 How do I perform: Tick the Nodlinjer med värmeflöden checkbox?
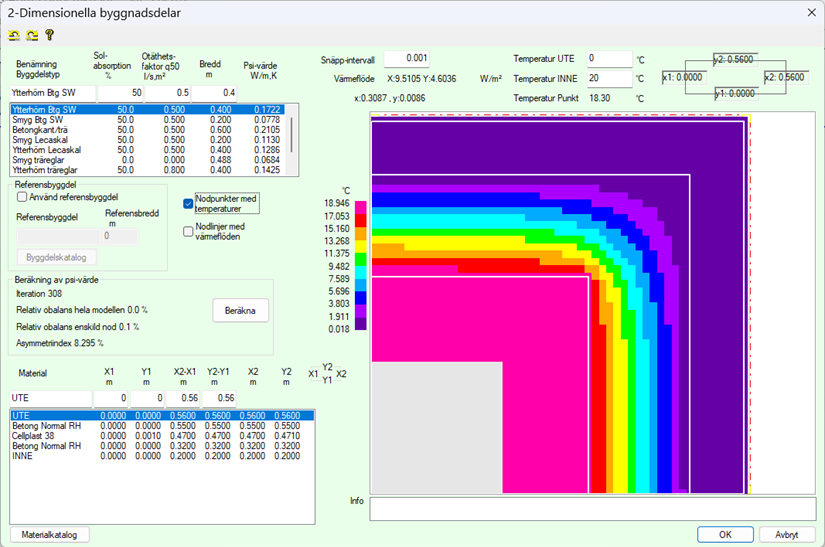(188, 231)
